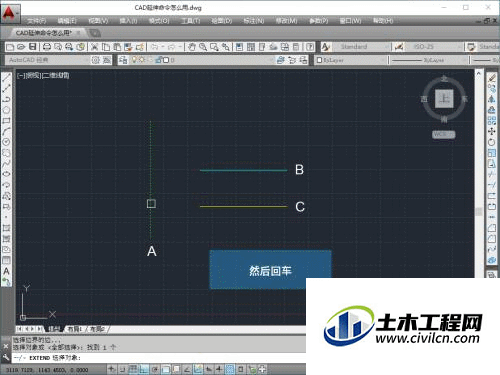Switch to the 布局2 layout tab
500x375 pixels.
coord(97,329)
